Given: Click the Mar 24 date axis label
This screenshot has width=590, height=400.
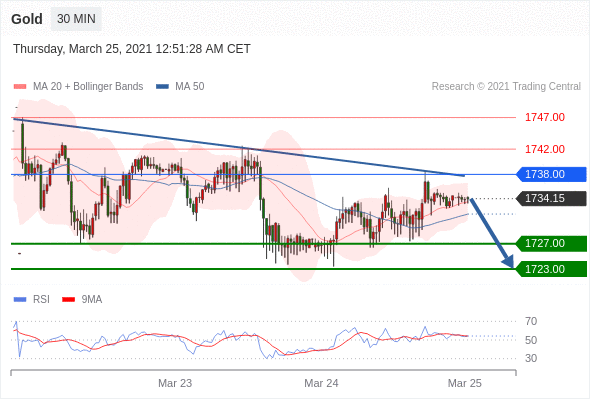Looking at the screenshot, I should click(321, 383).
